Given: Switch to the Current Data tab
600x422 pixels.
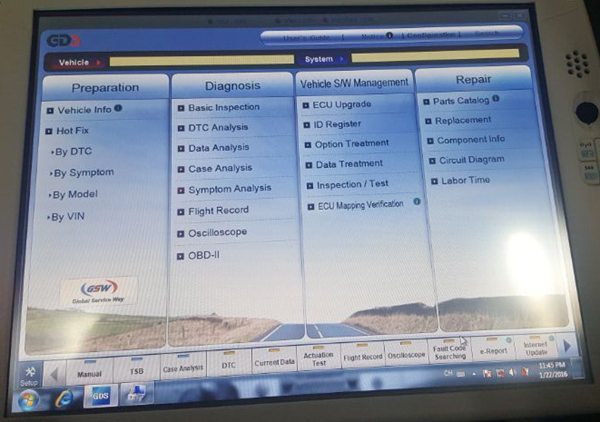Looking at the screenshot, I should pos(274,360).
